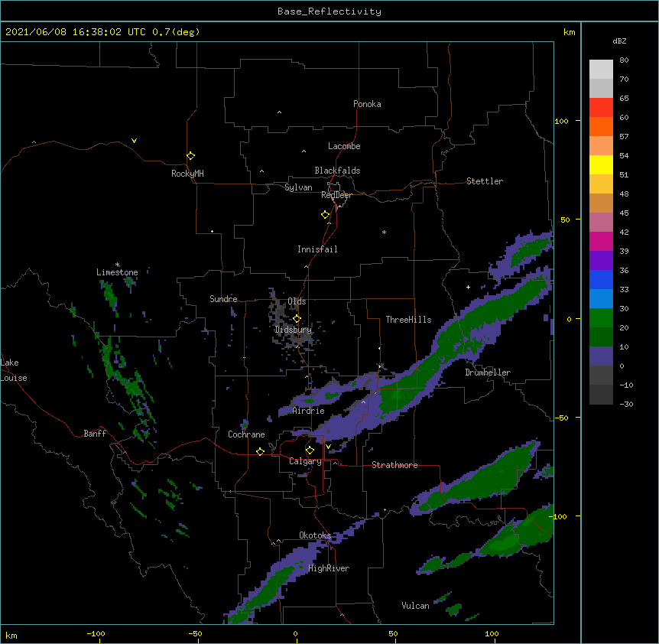This screenshot has height=644, width=659.
Task: Pick the magenta 42-39 dBZ legend color
Action: [x=601, y=242]
